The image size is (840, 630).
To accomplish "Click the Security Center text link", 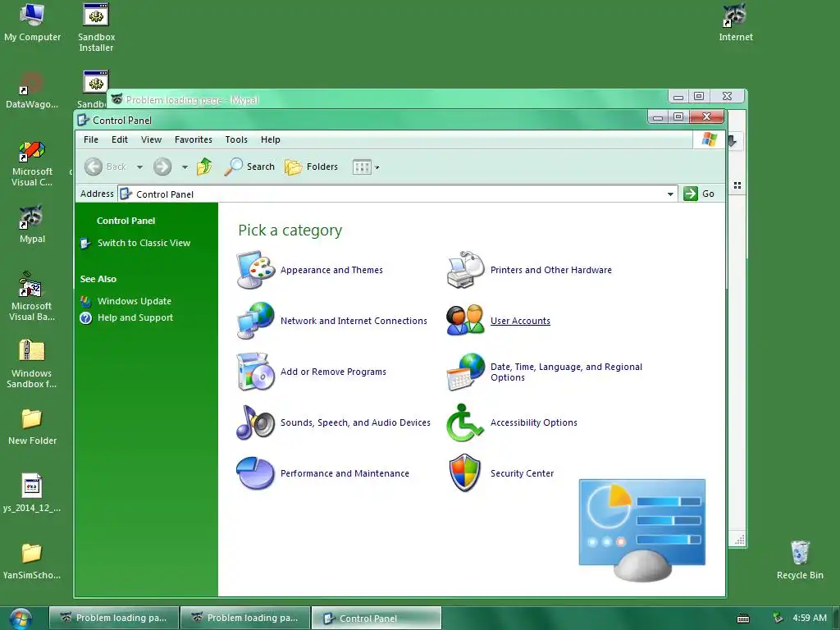I will coord(522,473).
